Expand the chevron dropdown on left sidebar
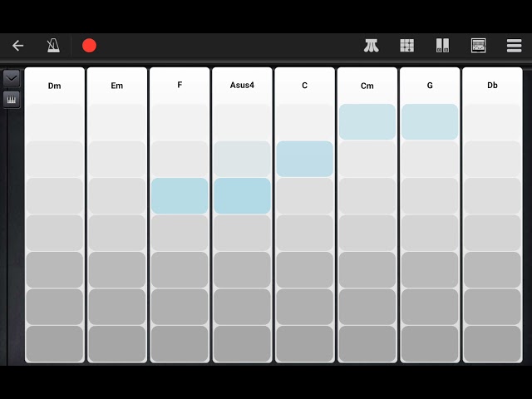532x399 pixels. point(12,79)
